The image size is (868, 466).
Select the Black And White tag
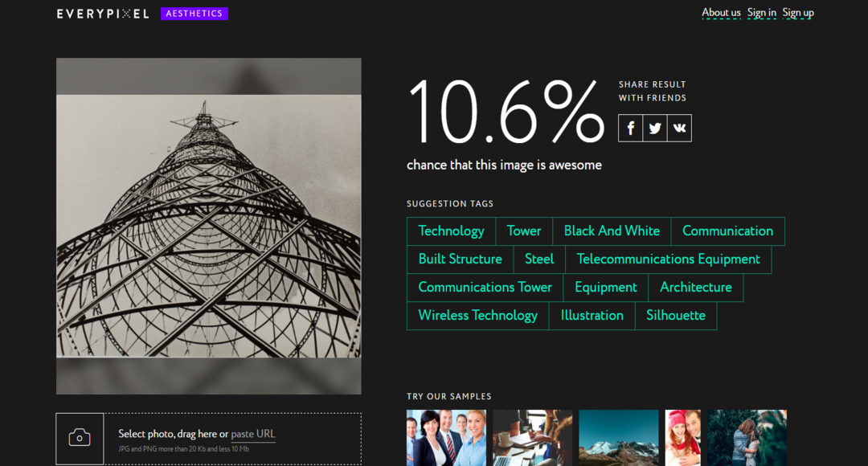point(612,231)
